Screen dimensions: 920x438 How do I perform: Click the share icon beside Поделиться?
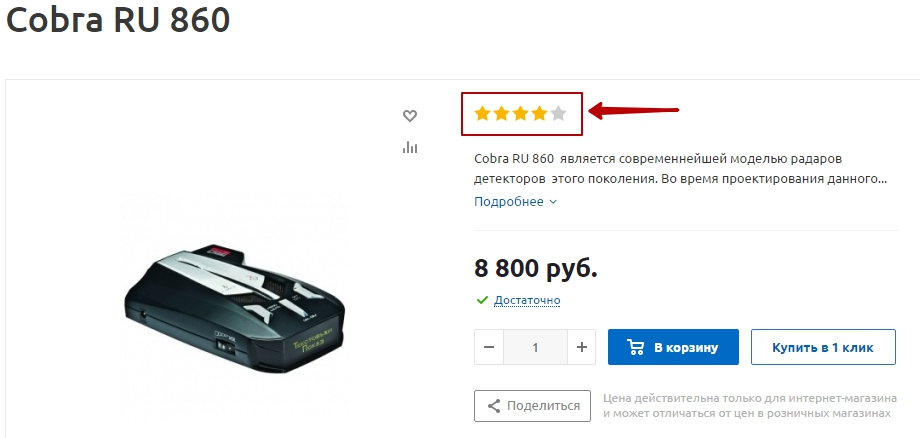(x=494, y=406)
